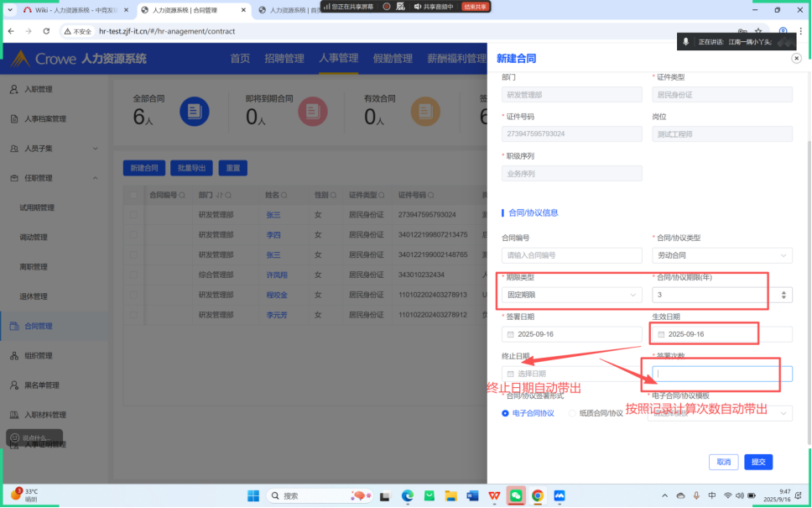Open 离职管理 in the sidebar submenu
Screen dimensions: 812x508
[34, 267]
